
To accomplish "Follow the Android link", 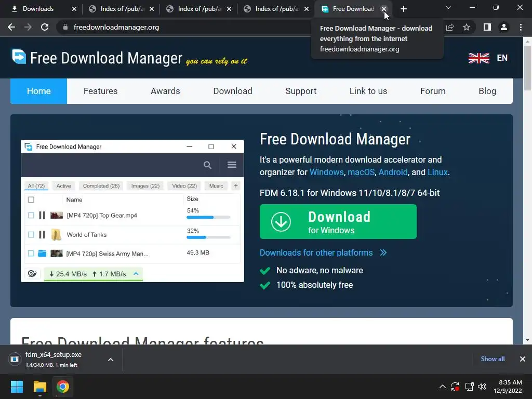I will tap(393, 172).
